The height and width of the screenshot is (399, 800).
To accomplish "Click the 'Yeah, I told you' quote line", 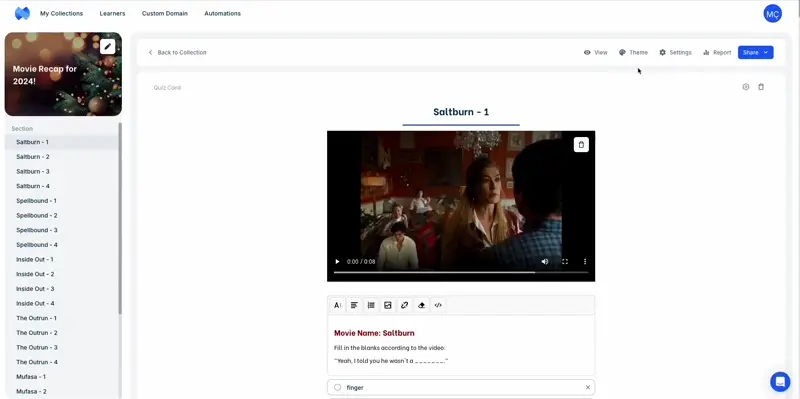I will [391, 361].
